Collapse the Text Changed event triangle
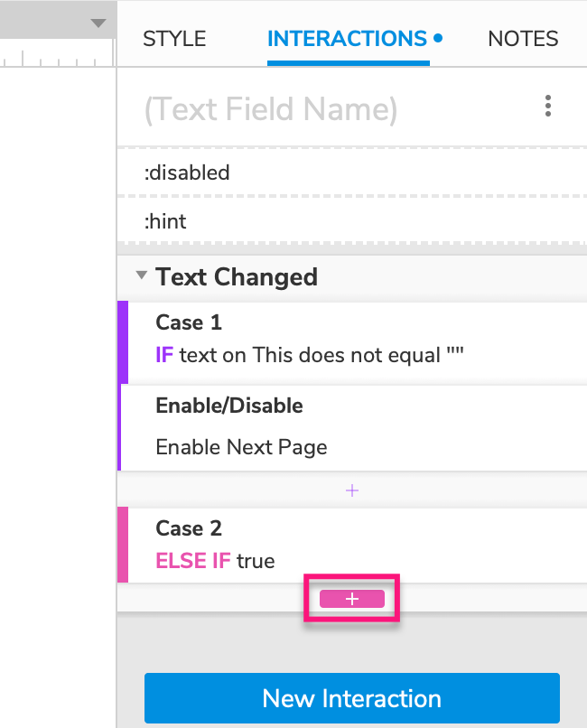Image resolution: width=587 pixels, height=728 pixels. [x=142, y=276]
